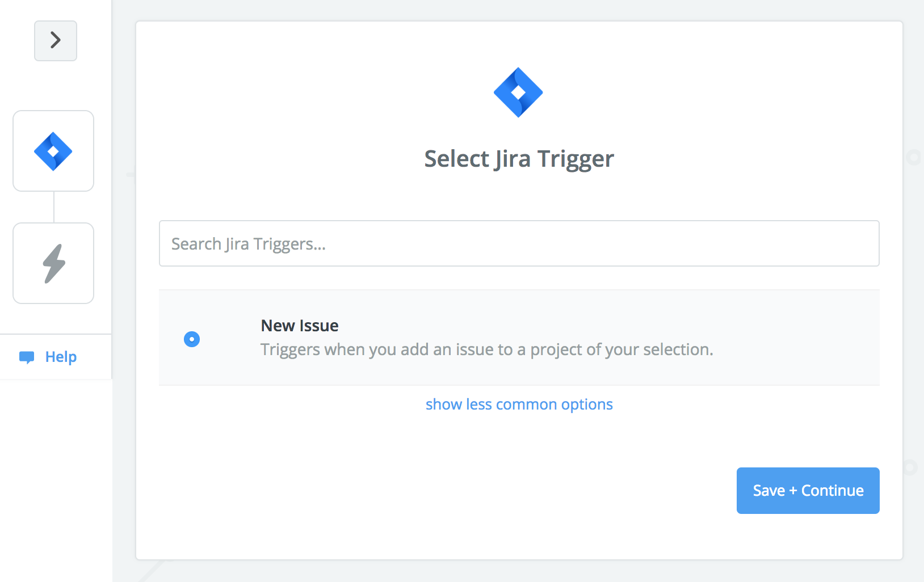Click faint circle node right of Save button

point(910,467)
